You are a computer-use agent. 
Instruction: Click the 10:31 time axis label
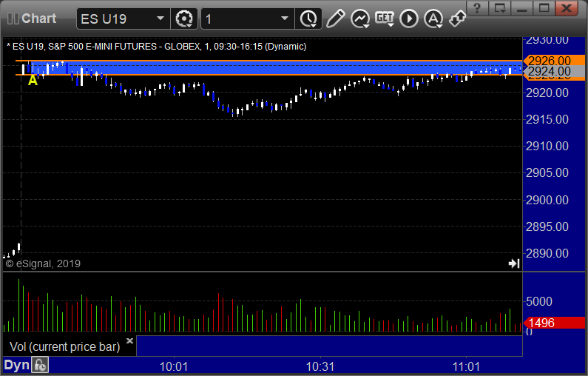(320, 366)
